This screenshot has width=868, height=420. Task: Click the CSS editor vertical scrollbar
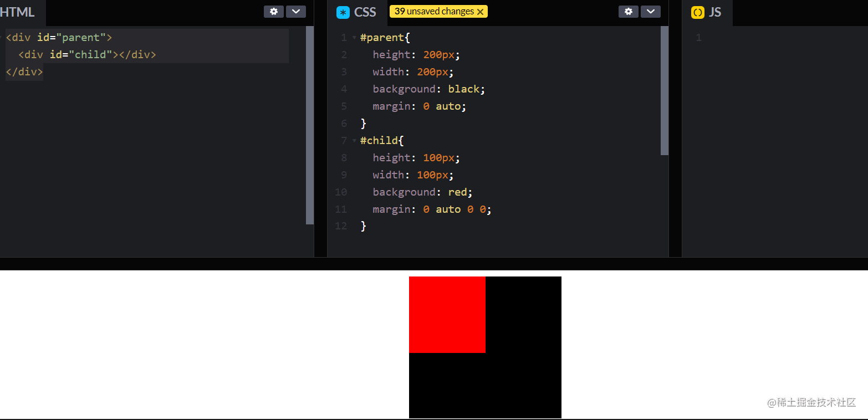tap(665, 90)
